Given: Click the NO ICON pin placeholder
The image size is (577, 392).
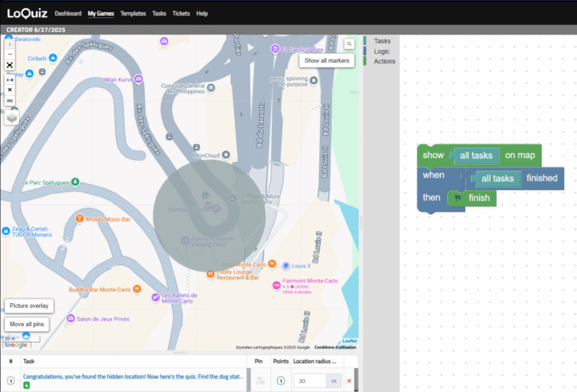Looking at the screenshot, I should point(260,380).
